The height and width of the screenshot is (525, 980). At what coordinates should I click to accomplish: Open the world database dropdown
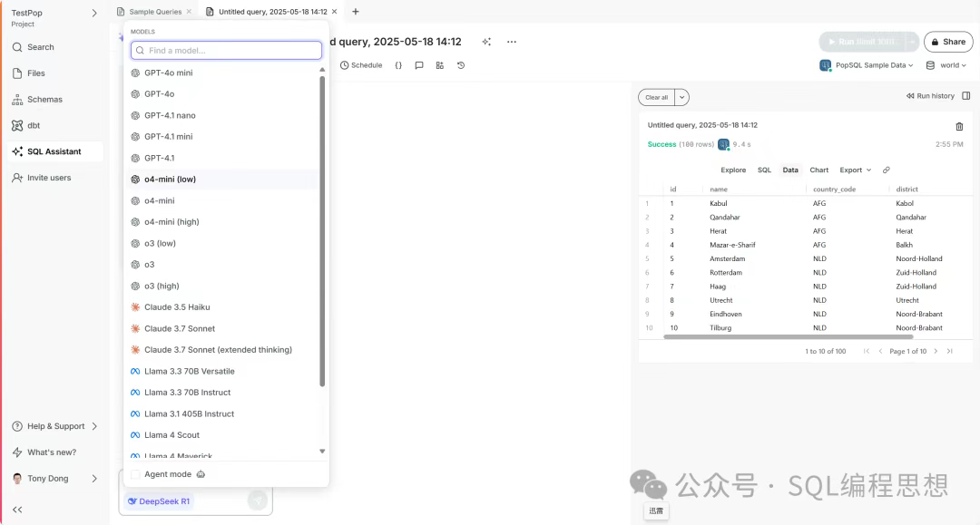[946, 65]
